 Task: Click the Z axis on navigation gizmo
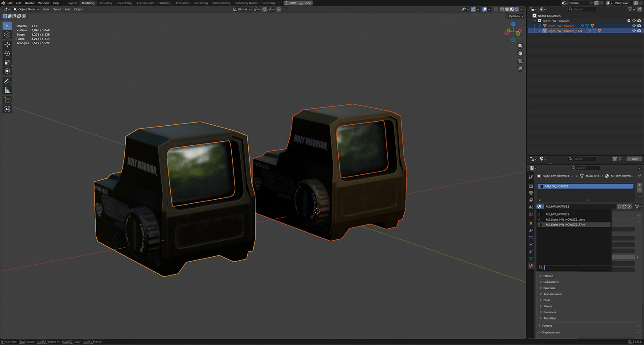point(513,25)
